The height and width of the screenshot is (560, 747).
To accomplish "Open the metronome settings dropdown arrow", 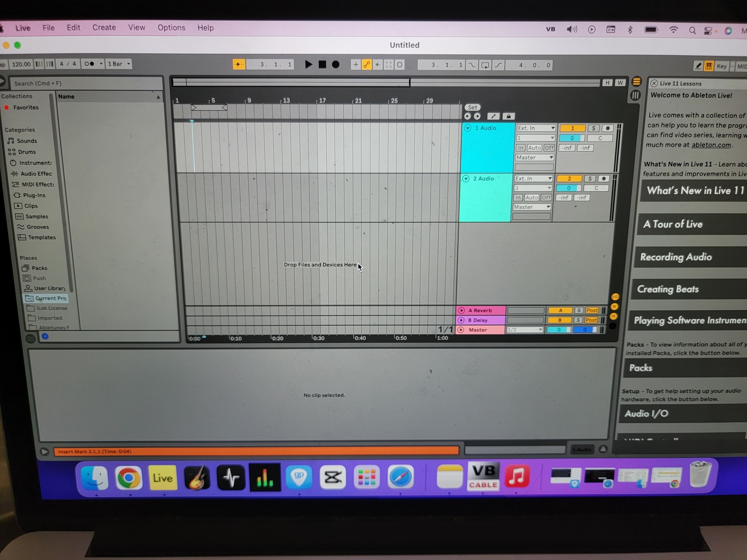I will pos(101,64).
